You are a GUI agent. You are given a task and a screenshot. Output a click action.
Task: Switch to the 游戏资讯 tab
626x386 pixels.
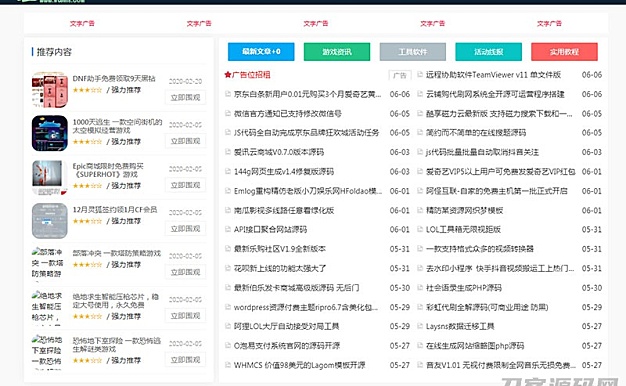click(337, 52)
